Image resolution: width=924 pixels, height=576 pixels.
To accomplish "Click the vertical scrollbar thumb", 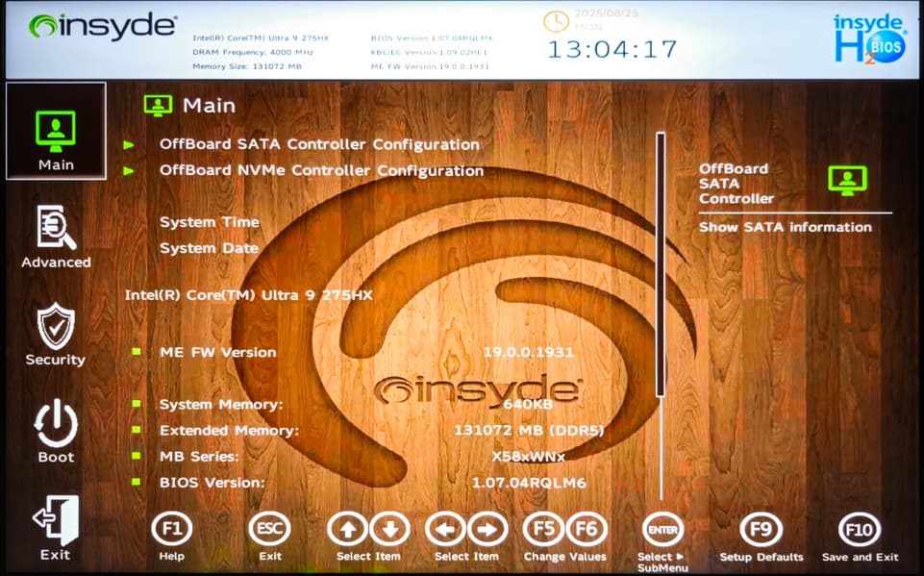I will (x=661, y=264).
